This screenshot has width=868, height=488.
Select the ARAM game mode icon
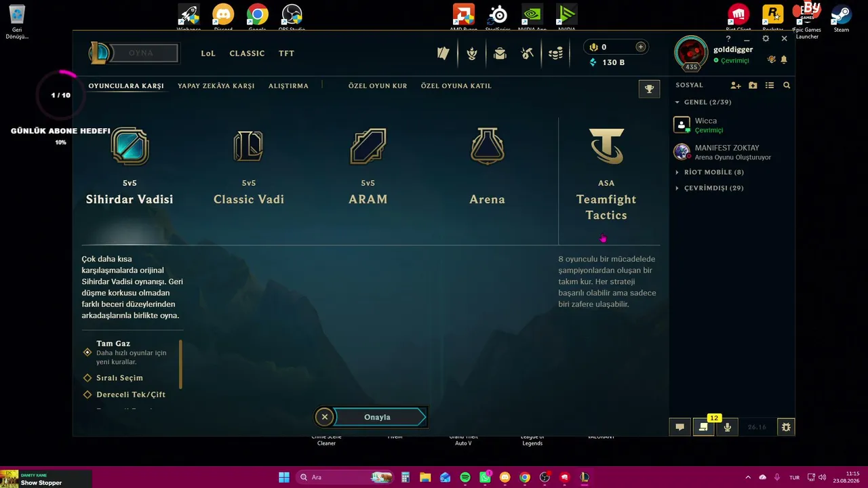tap(368, 146)
